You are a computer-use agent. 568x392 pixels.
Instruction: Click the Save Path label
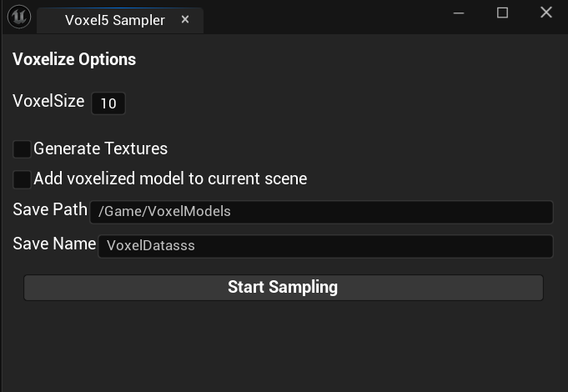(x=50, y=209)
